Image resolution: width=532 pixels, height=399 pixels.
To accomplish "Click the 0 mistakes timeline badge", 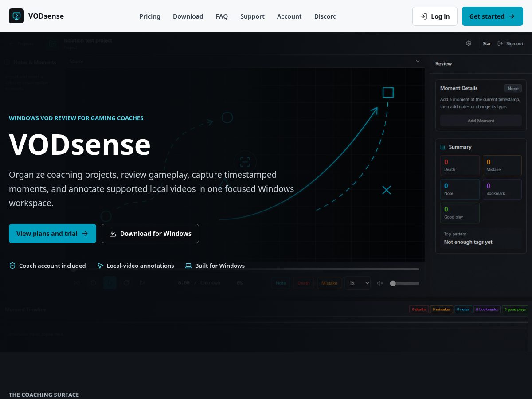I will click(x=442, y=309).
